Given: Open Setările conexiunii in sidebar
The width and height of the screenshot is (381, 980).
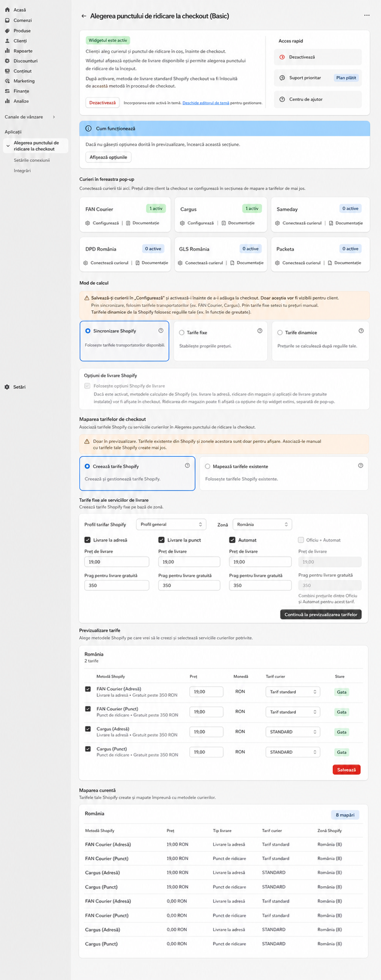Looking at the screenshot, I should [x=32, y=160].
